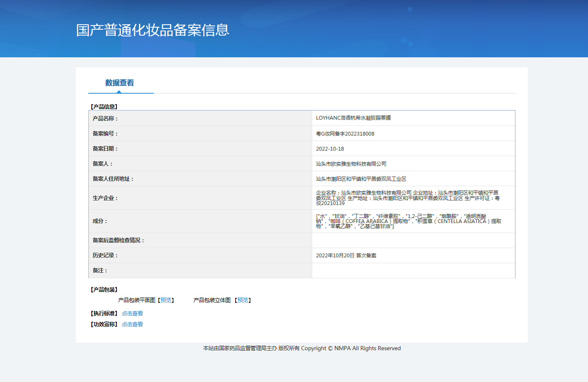
Task: Click the 生产企业 details cell
Action: [x=413, y=198]
